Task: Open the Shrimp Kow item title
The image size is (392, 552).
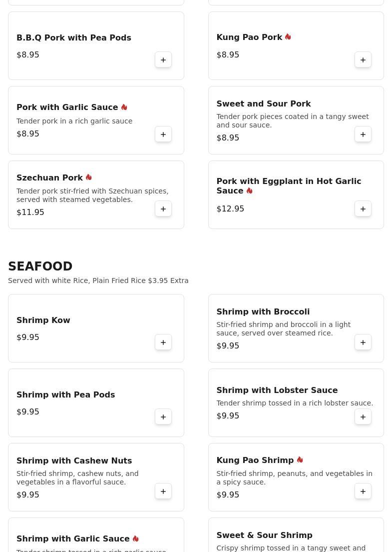Action: click(43, 320)
